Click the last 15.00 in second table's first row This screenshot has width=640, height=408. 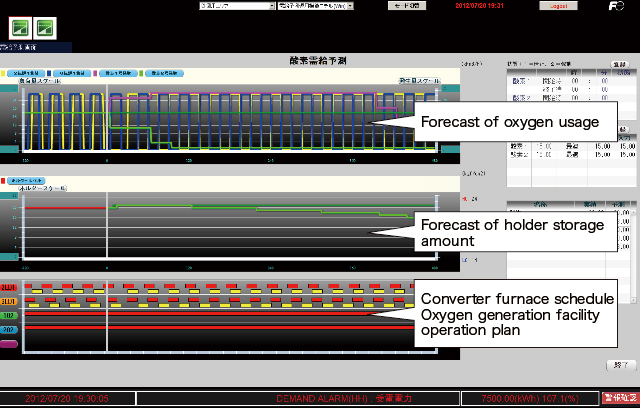pos(627,146)
